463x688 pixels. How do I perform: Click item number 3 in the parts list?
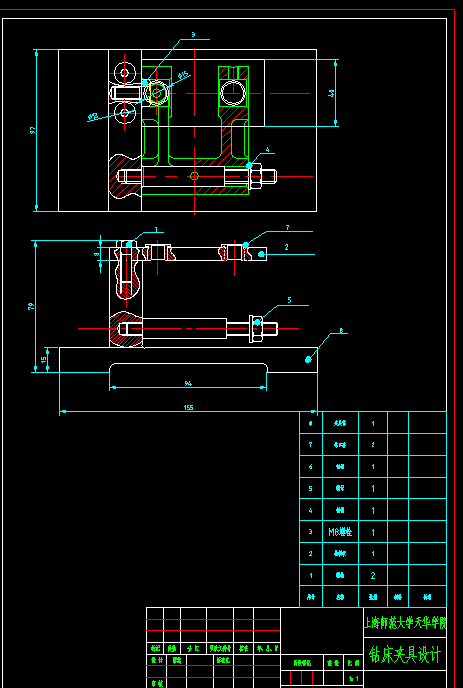(x=310, y=532)
